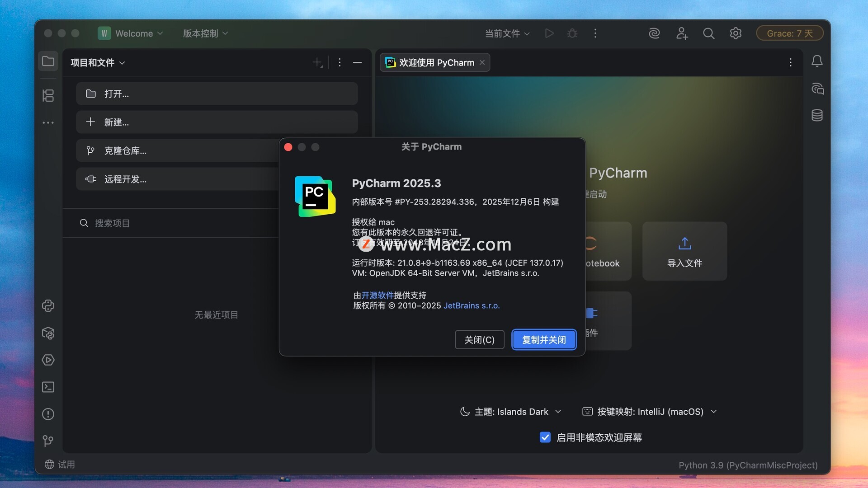868x488 pixels.
Task: Click the 开源软件 hyperlink
Action: pyautogui.click(x=377, y=296)
